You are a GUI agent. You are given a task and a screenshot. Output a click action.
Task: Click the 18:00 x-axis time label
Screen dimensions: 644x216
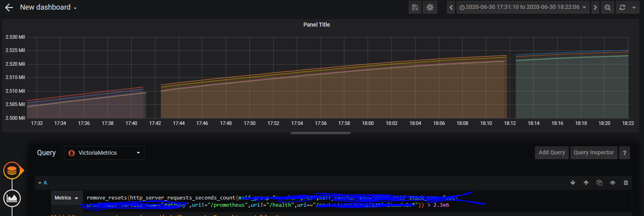(x=368, y=123)
